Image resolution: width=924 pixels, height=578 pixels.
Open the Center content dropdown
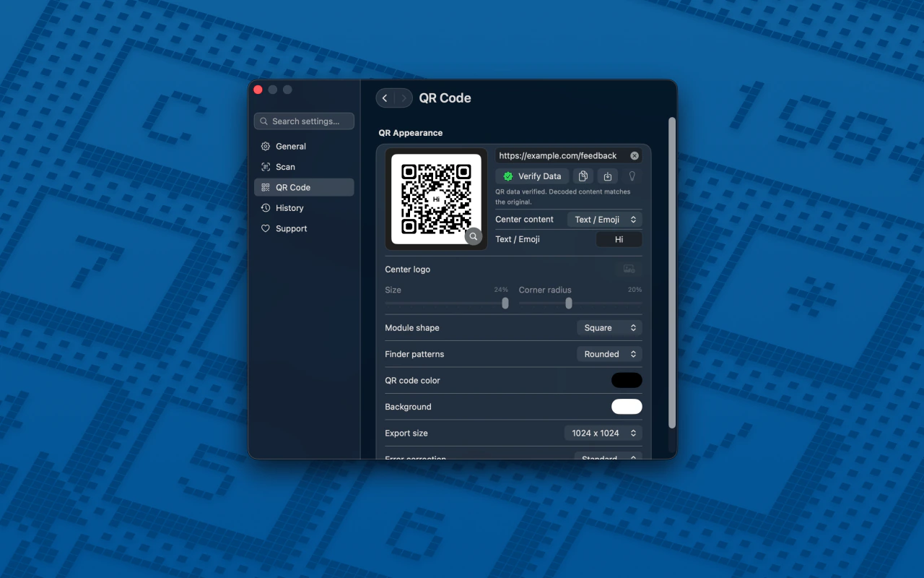pyautogui.click(x=604, y=220)
